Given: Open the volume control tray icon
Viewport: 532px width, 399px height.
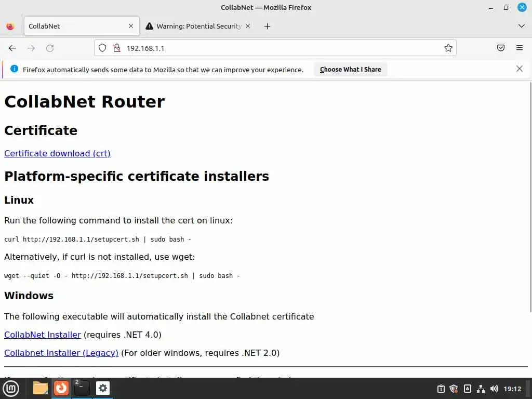Looking at the screenshot, I should (494, 389).
